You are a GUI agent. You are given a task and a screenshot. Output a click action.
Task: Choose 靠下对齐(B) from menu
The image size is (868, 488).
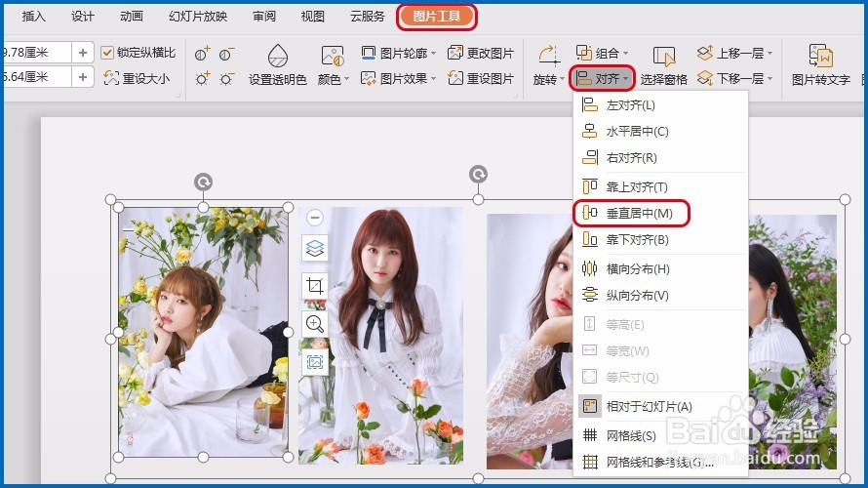coord(661,240)
